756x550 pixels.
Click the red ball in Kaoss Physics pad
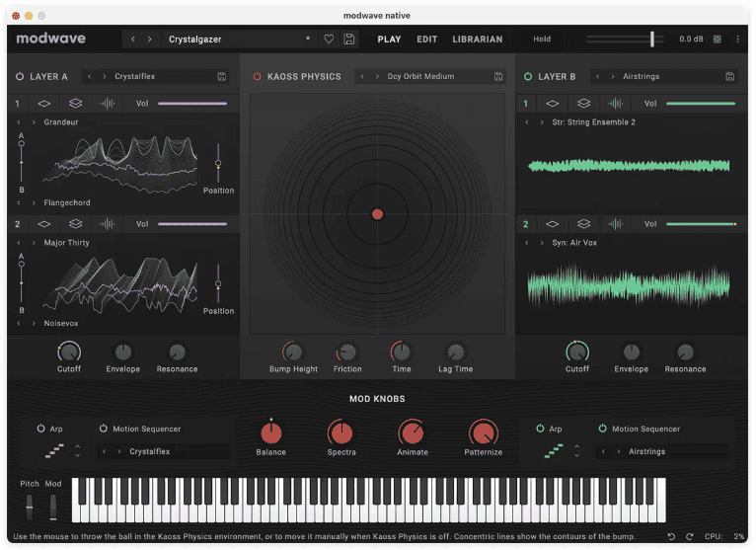click(x=378, y=214)
